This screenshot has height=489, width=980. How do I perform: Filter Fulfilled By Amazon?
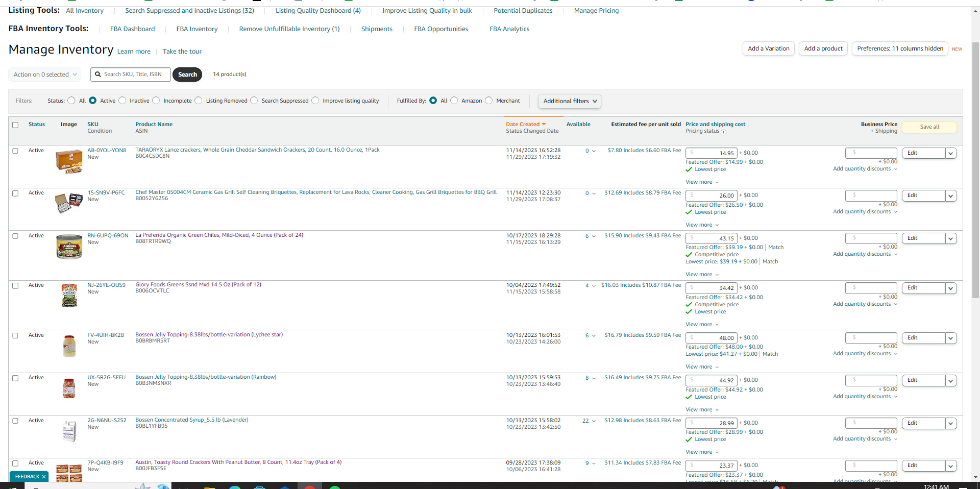[x=454, y=101]
